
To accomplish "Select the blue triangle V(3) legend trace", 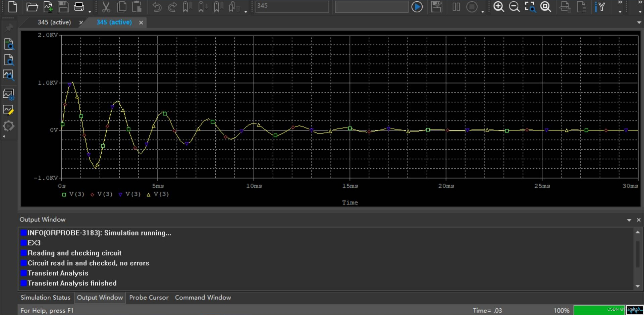I will tap(129, 194).
